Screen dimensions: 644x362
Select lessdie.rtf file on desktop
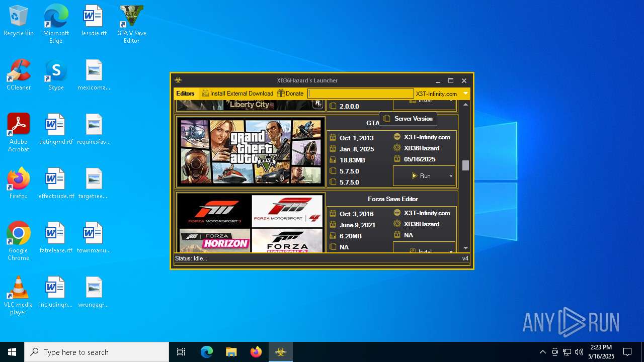pos(94,21)
